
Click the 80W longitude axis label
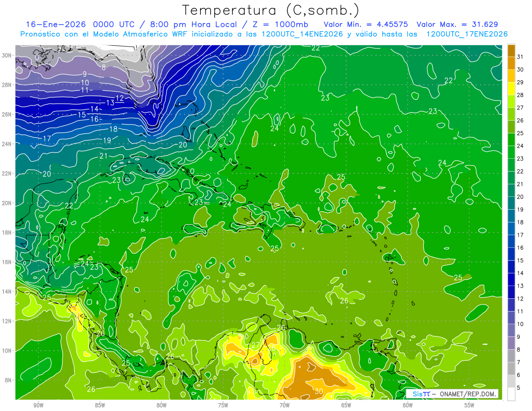point(161,405)
